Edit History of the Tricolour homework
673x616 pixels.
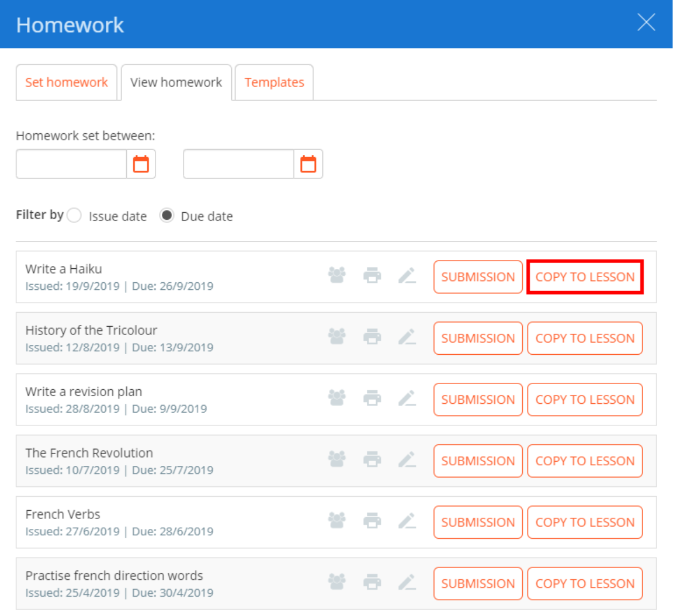(407, 337)
